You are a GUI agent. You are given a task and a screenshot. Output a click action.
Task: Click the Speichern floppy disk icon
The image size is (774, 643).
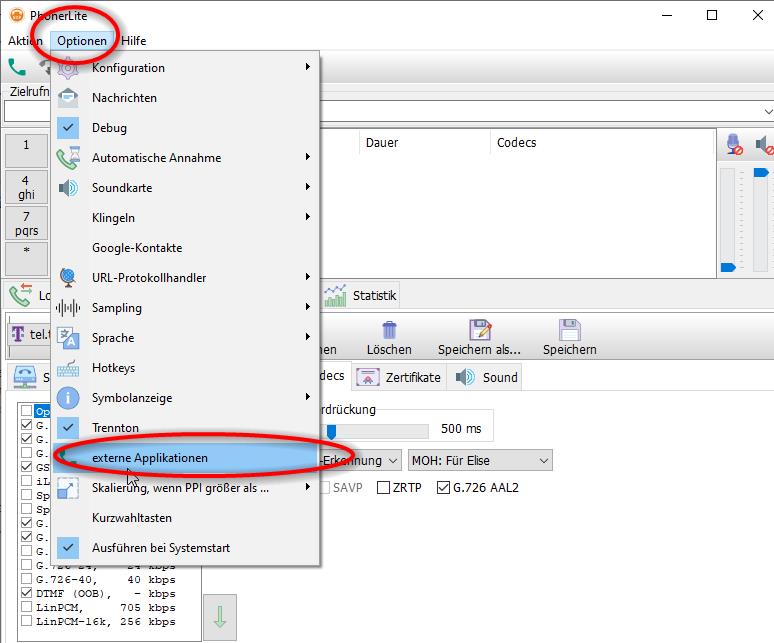click(x=569, y=331)
